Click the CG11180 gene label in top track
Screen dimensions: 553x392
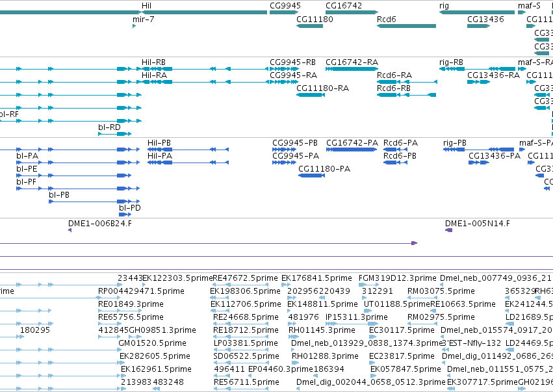315,20
